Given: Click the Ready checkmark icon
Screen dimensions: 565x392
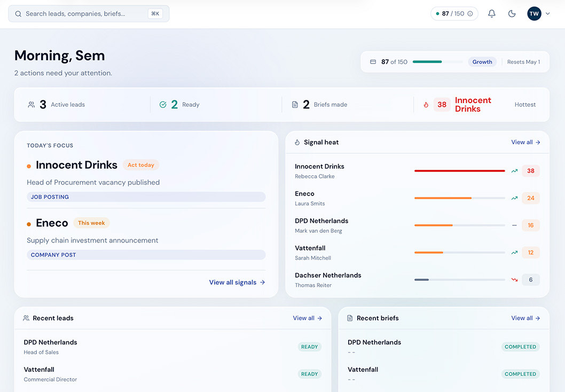Looking at the screenshot, I should coord(163,105).
